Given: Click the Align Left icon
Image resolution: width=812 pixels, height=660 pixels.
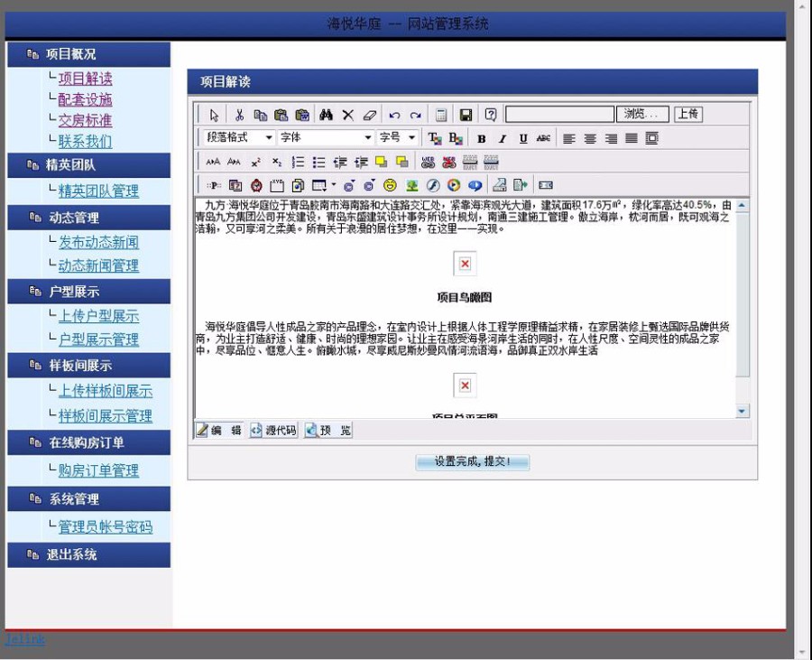Looking at the screenshot, I should [569, 138].
